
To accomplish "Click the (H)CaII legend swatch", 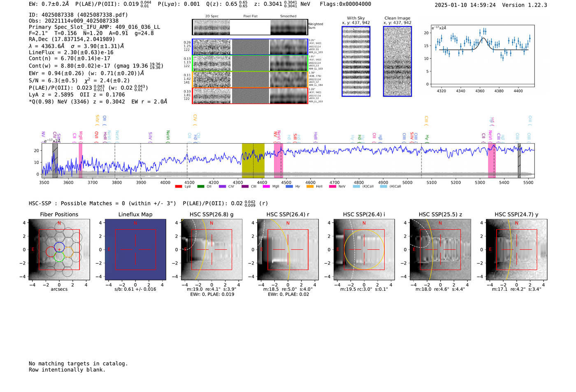I will (383, 186).
